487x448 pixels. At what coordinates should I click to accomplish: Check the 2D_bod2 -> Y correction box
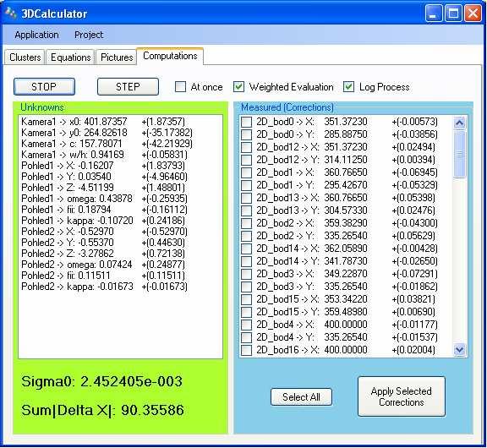coord(246,236)
